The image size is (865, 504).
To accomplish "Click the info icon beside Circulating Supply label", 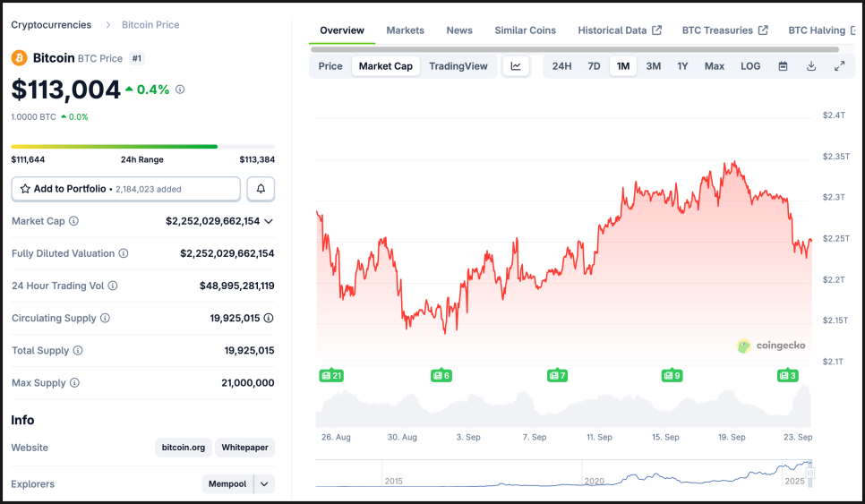I will [105, 318].
